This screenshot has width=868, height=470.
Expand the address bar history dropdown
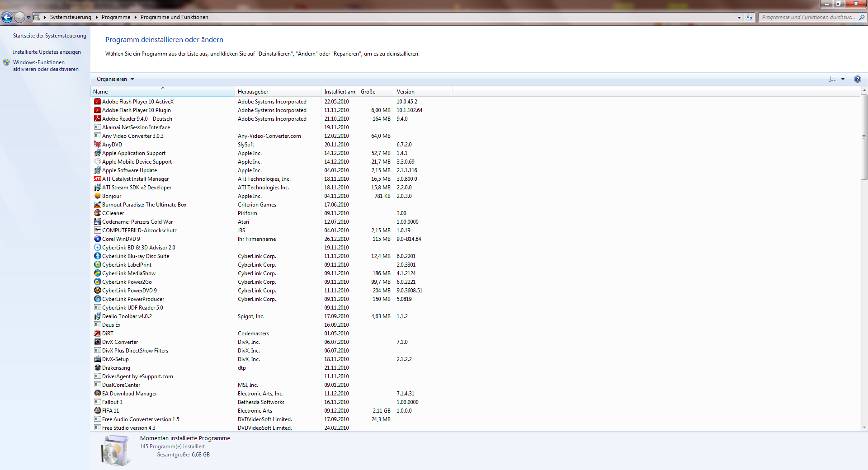tap(739, 17)
